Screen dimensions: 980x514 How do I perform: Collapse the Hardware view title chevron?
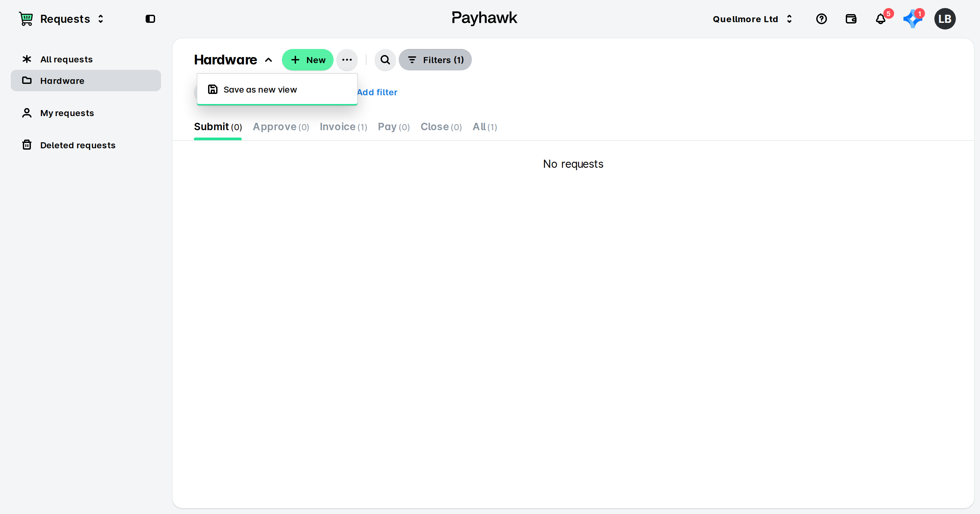coord(268,60)
